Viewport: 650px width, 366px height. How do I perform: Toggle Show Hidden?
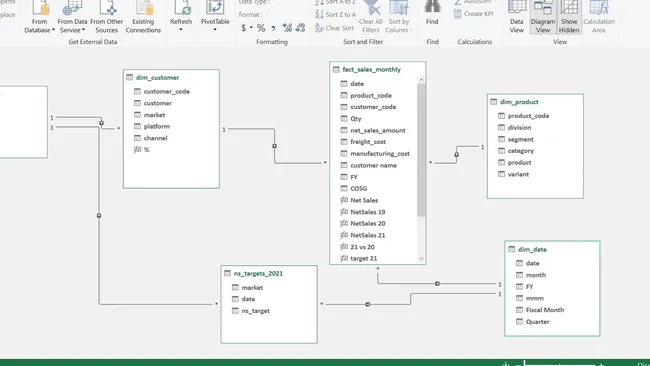[569, 17]
